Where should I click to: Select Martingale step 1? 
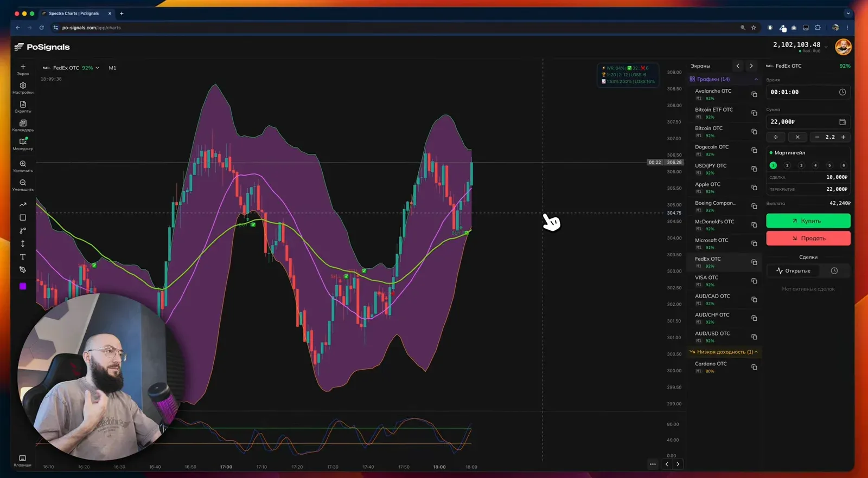pos(773,165)
